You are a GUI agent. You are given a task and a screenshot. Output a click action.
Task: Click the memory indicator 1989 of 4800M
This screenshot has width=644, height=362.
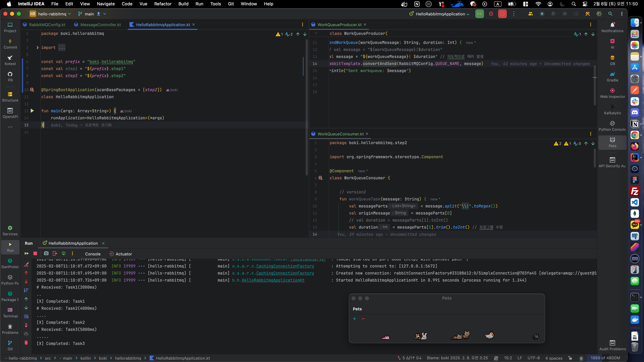point(605,358)
